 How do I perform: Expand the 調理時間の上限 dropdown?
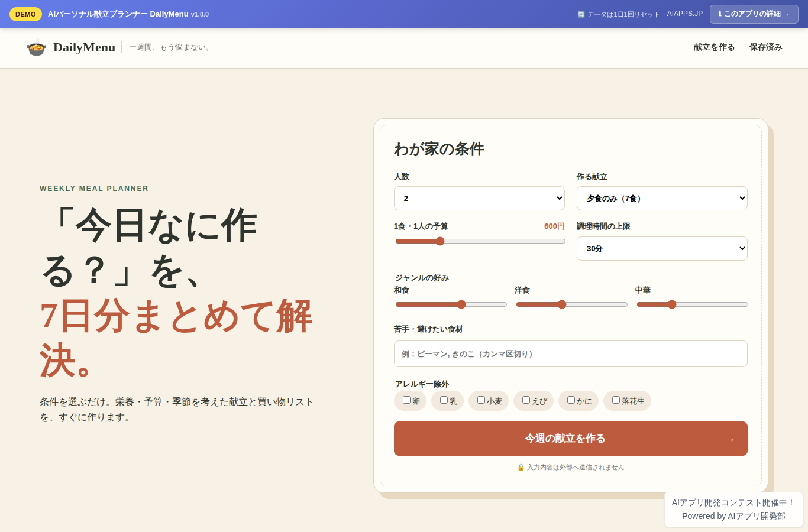coord(662,249)
